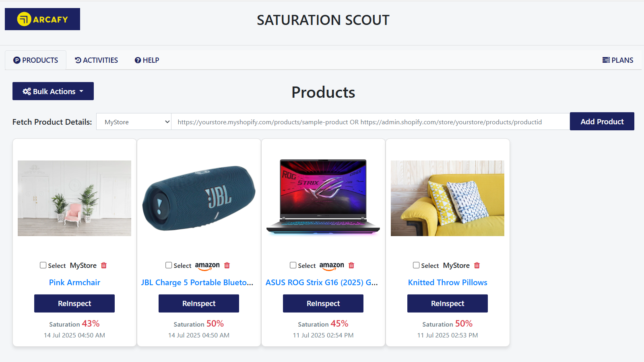The width and height of the screenshot is (644, 362).
Task: Select the JBL Charge 5 checkbox
Action: click(x=168, y=265)
